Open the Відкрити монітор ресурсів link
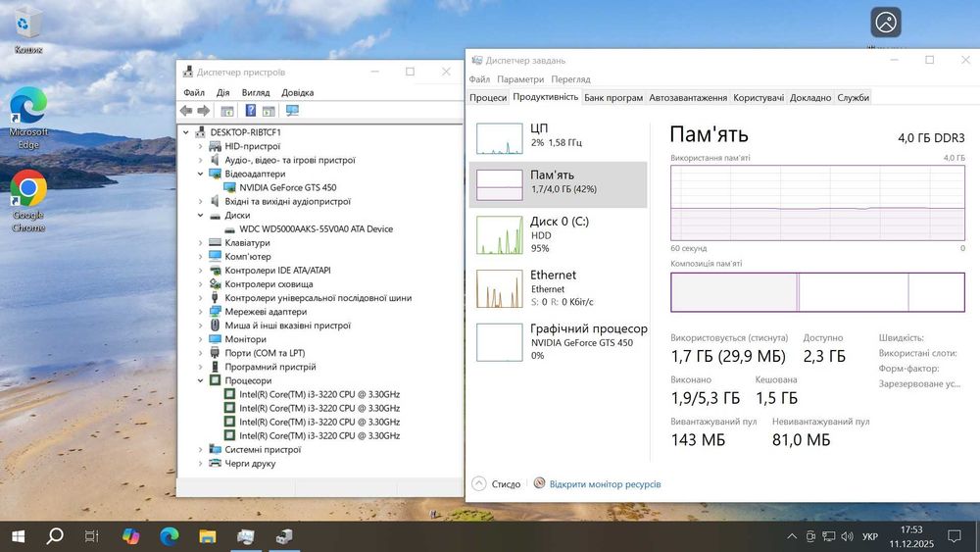Viewport: 980px width, 552px height. coord(605,484)
